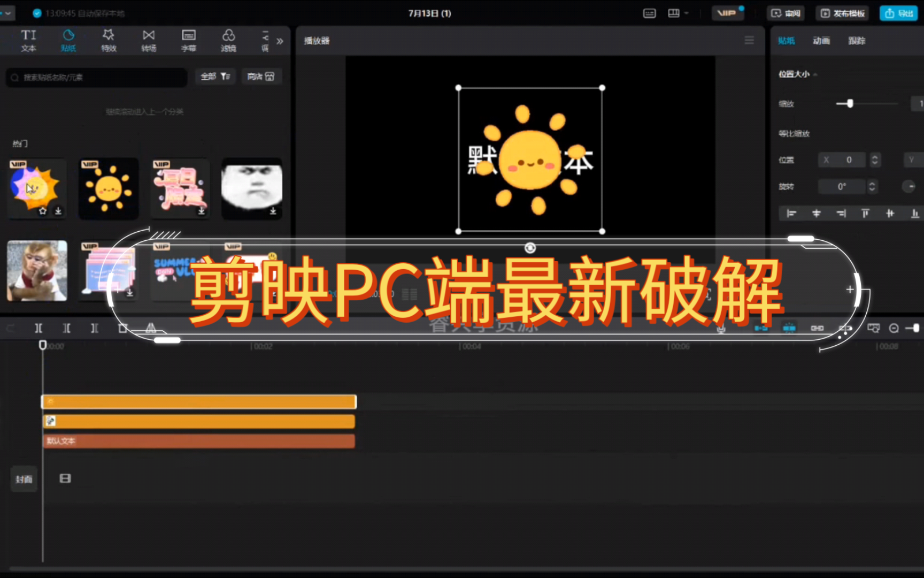Click the 发布模板 publish template button

843,13
